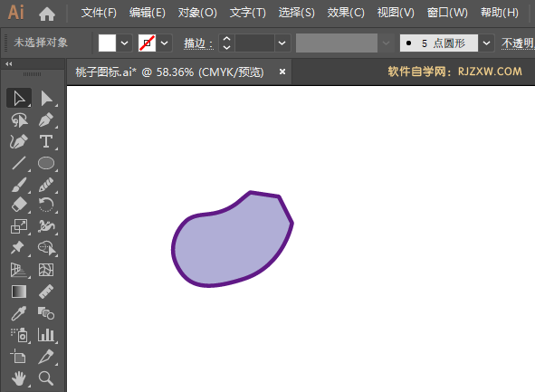Click the 不透明 opacity link

[x=518, y=43]
